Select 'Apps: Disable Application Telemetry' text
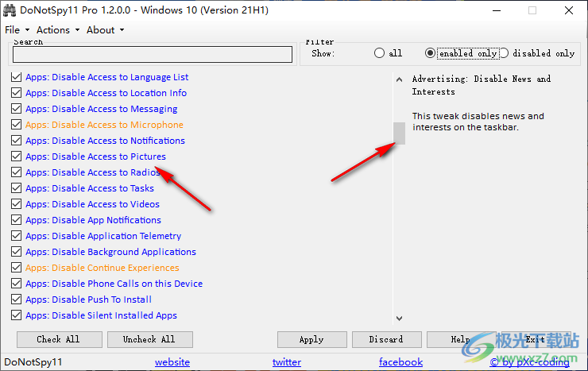 point(103,236)
